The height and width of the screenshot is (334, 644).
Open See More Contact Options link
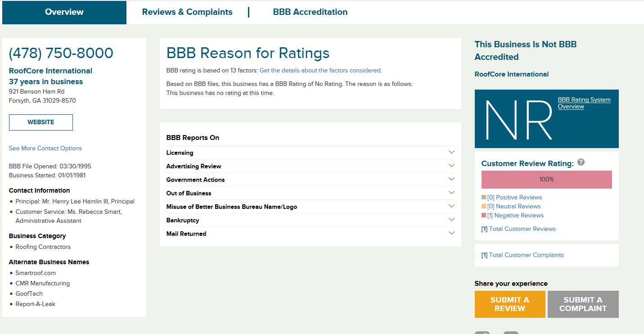(45, 148)
